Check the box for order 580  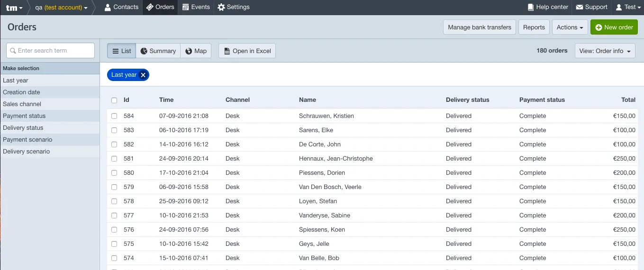[114, 173]
